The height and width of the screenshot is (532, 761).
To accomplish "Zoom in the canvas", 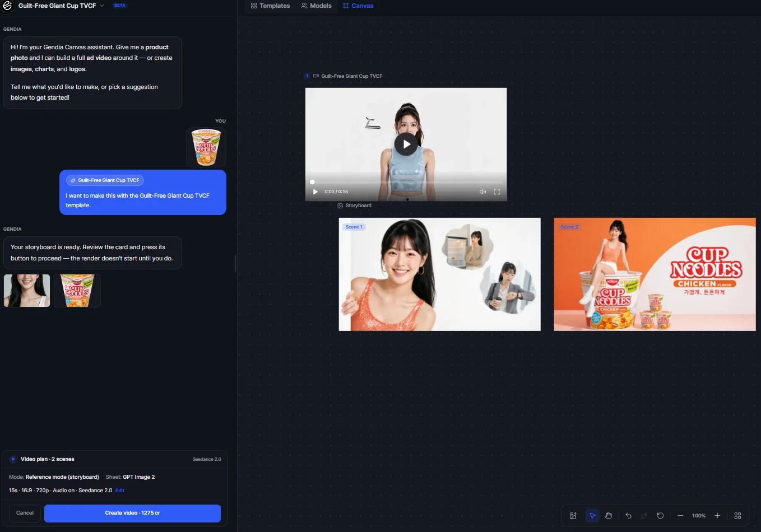I will point(717,516).
